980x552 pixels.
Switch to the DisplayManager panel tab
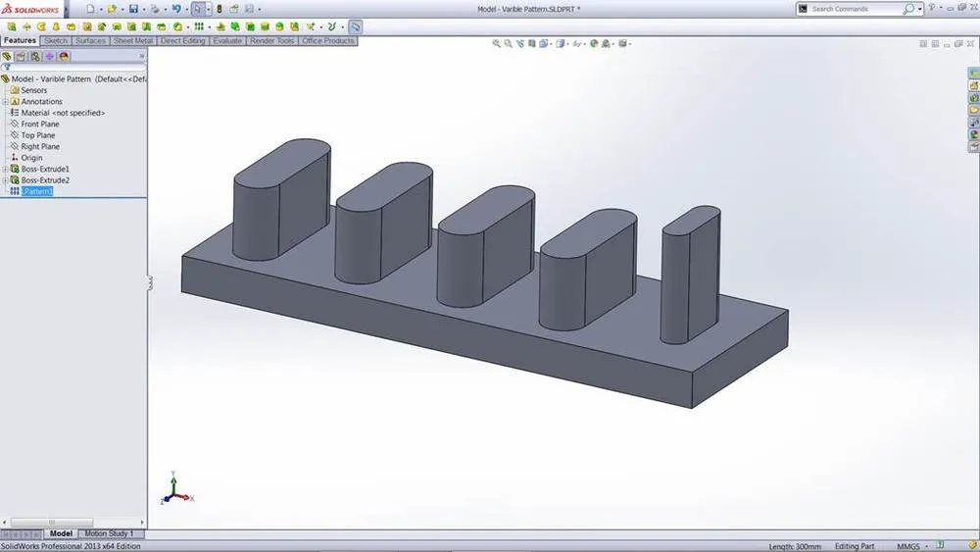(64, 56)
